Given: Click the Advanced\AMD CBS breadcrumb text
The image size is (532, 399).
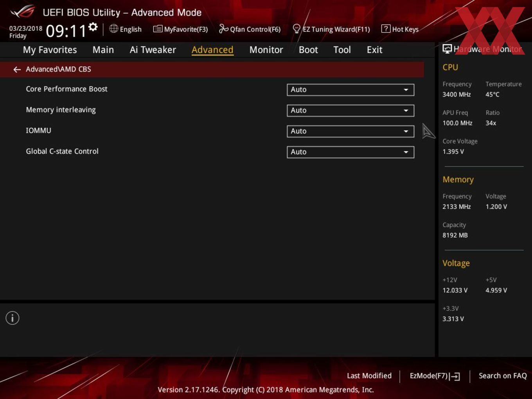Looking at the screenshot, I should point(58,69).
